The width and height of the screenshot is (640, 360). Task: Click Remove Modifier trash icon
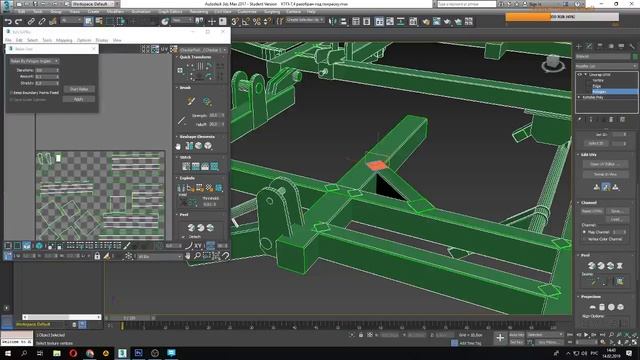(x=611, y=120)
